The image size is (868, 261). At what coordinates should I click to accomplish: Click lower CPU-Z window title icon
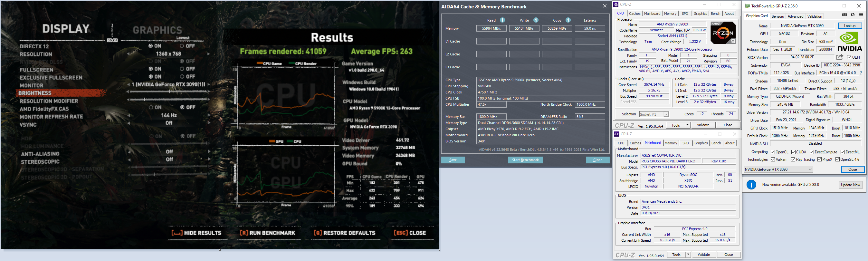tap(617, 134)
